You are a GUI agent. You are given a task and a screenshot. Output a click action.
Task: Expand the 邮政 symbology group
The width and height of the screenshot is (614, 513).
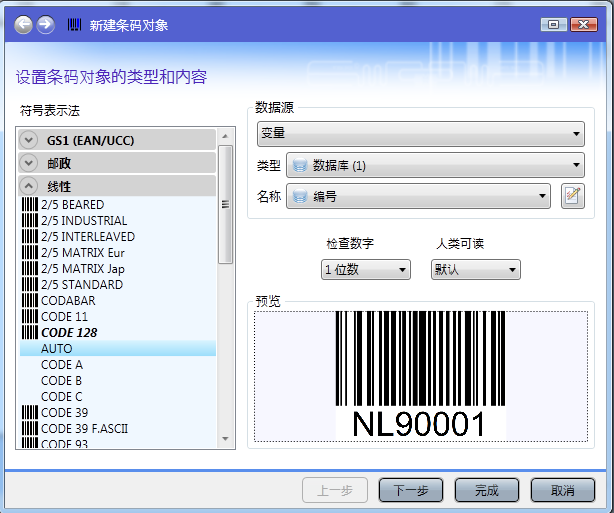[x=29, y=163]
